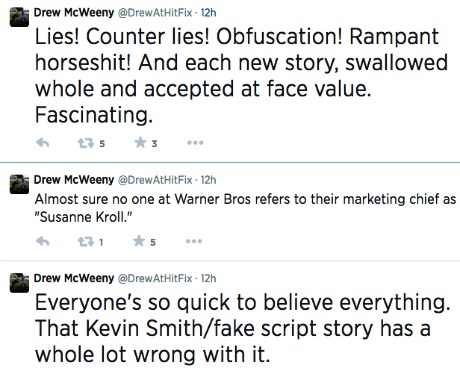Favorite the 'Susanne Kroll' tweet

pos(139,241)
